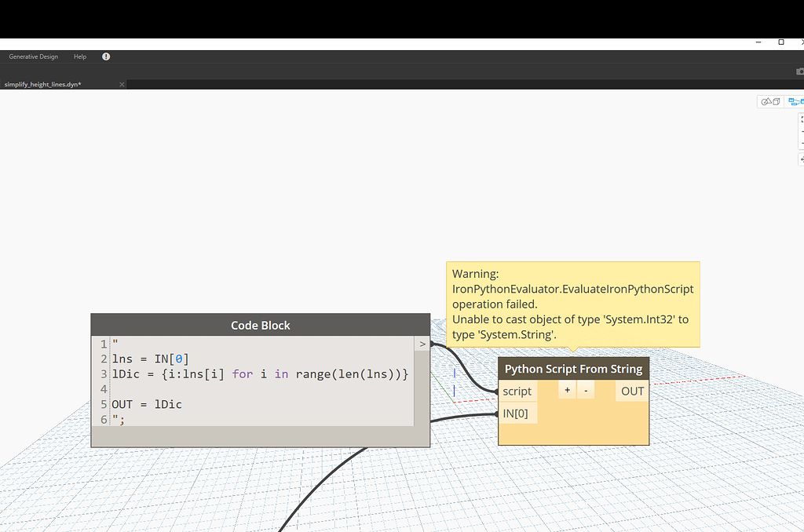Image resolution: width=804 pixels, height=532 pixels.
Task: Expand the Code Block output arrow
Action: (x=422, y=344)
